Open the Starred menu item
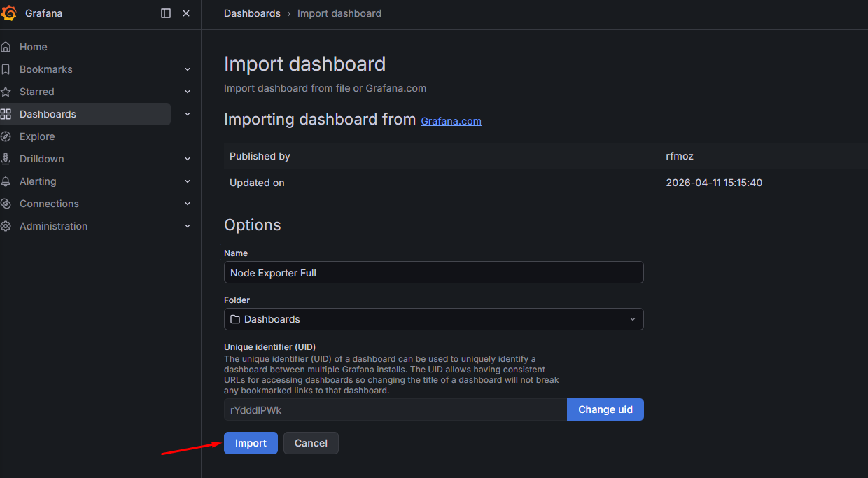 37,92
